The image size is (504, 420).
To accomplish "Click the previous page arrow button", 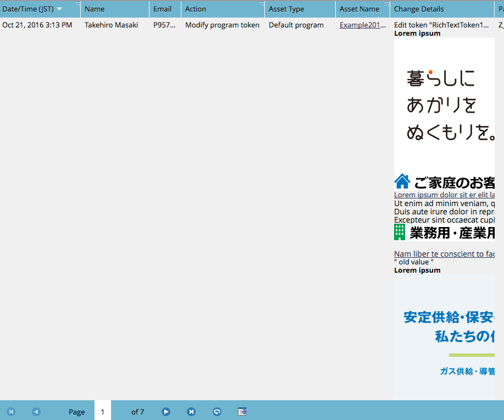I will coord(36,412).
